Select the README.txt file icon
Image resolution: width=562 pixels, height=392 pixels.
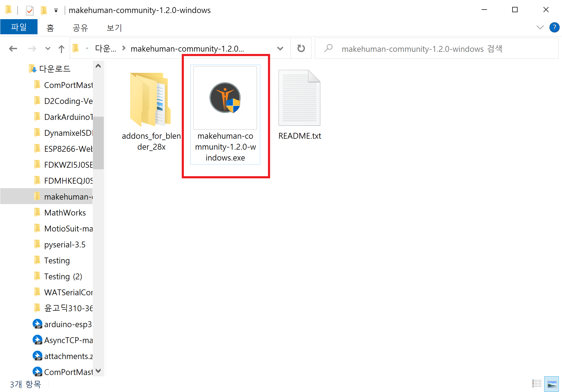tap(299, 98)
